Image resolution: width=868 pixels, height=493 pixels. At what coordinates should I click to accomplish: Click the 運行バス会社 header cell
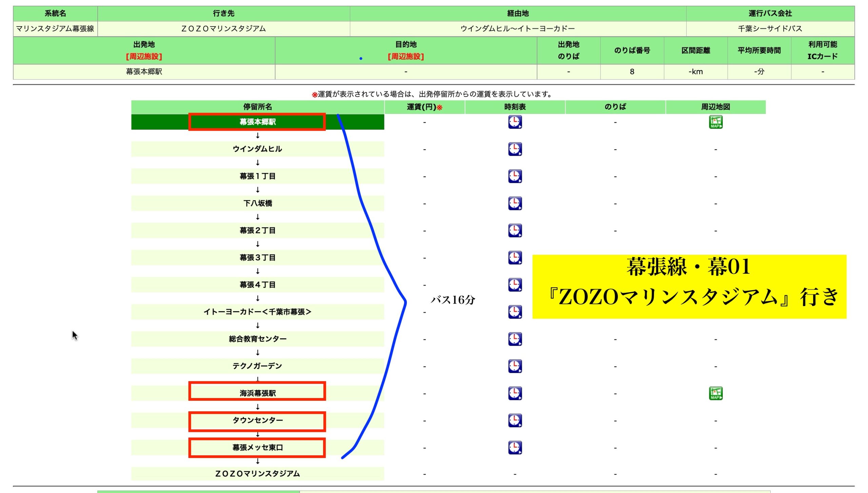(x=770, y=14)
